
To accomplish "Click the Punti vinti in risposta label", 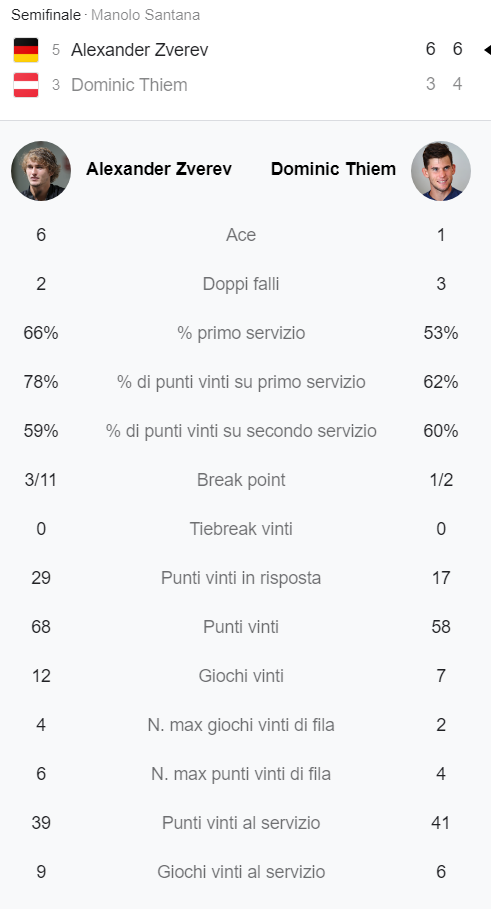I will coord(241,578).
